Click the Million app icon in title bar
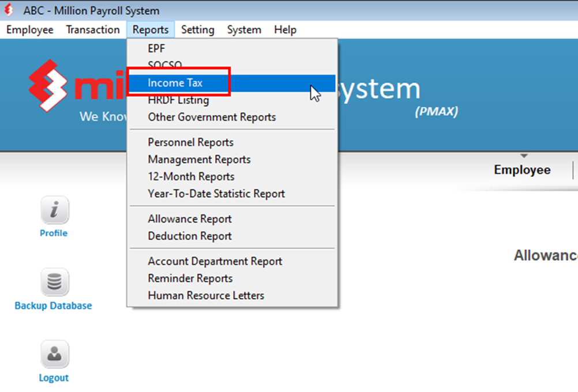Screen dimensions: 578x392 coord(9,10)
